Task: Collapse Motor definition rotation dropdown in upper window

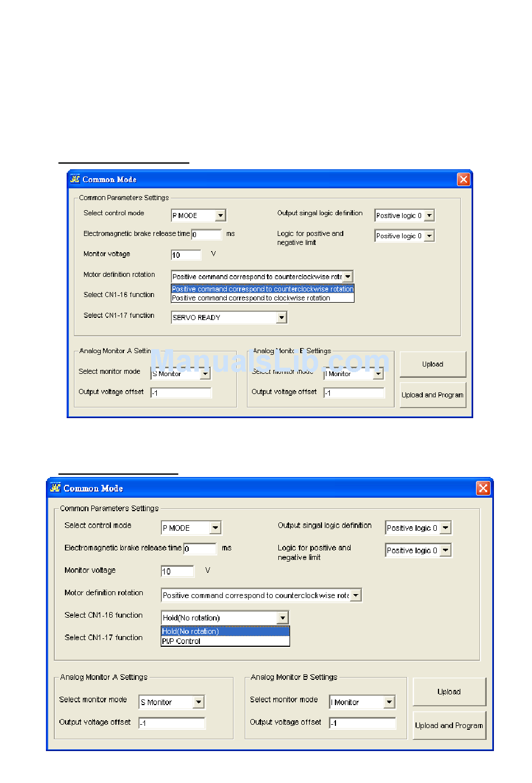Action: (348, 276)
